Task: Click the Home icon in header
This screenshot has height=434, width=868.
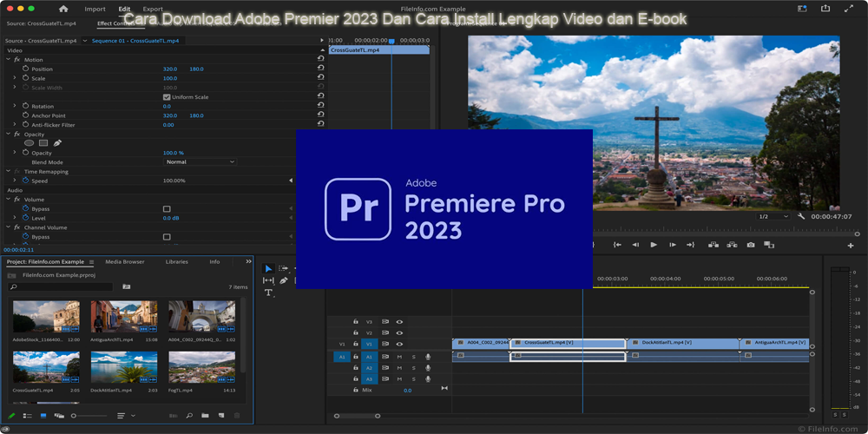Action: [x=63, y=9]
